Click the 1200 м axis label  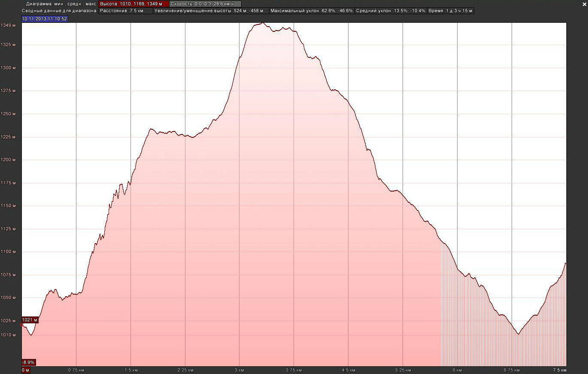pyautogui.click(x=8, y=160)
